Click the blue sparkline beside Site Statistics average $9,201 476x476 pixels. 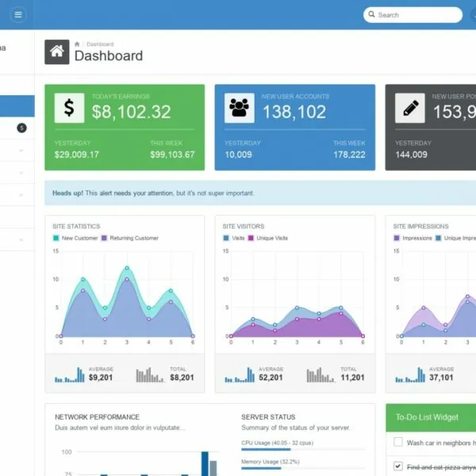[x=70, y=374]
